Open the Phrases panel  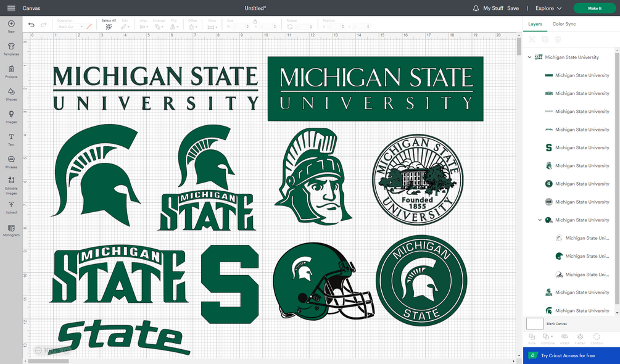[x=11, y=162]
